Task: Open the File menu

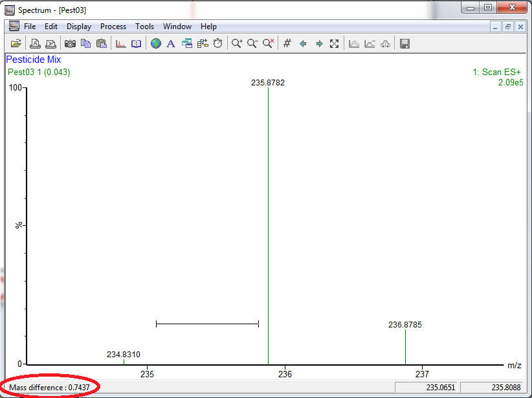Action: [30, 27]
